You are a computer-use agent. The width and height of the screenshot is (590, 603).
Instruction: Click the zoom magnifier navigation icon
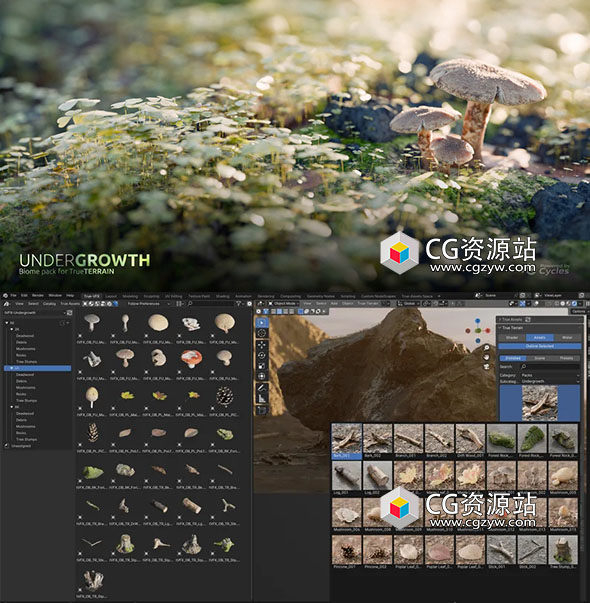487,348
